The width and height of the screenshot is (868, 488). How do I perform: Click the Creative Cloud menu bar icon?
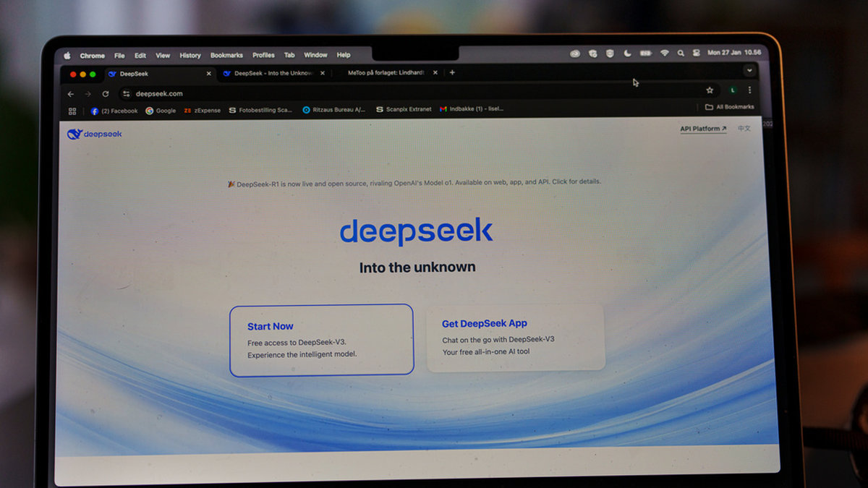[575, 53]
